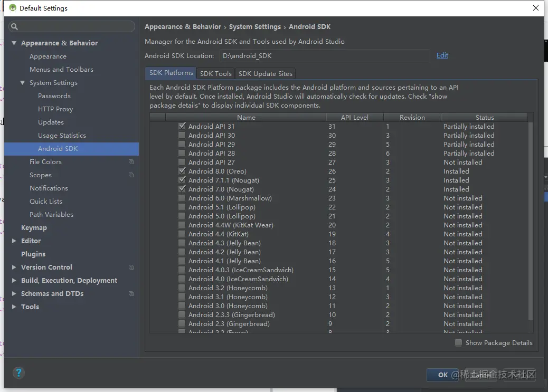Select Android SDK tree item

(x=71, y=148)
